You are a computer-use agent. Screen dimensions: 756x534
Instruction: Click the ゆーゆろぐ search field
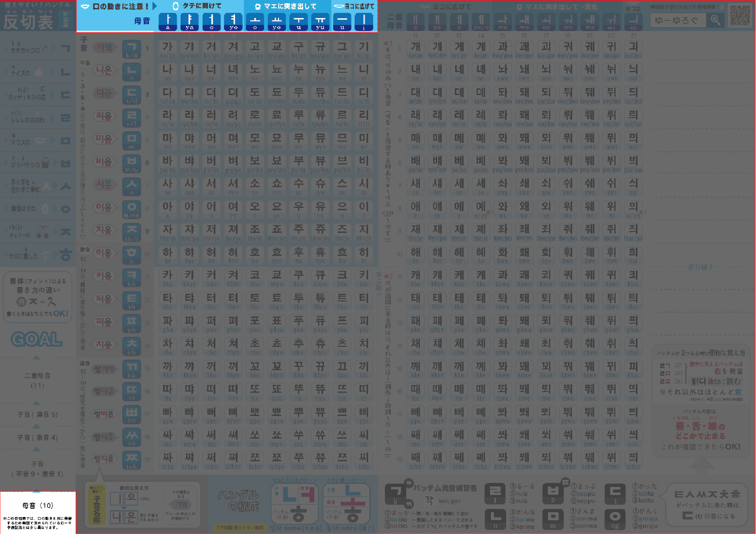(678, 20)
